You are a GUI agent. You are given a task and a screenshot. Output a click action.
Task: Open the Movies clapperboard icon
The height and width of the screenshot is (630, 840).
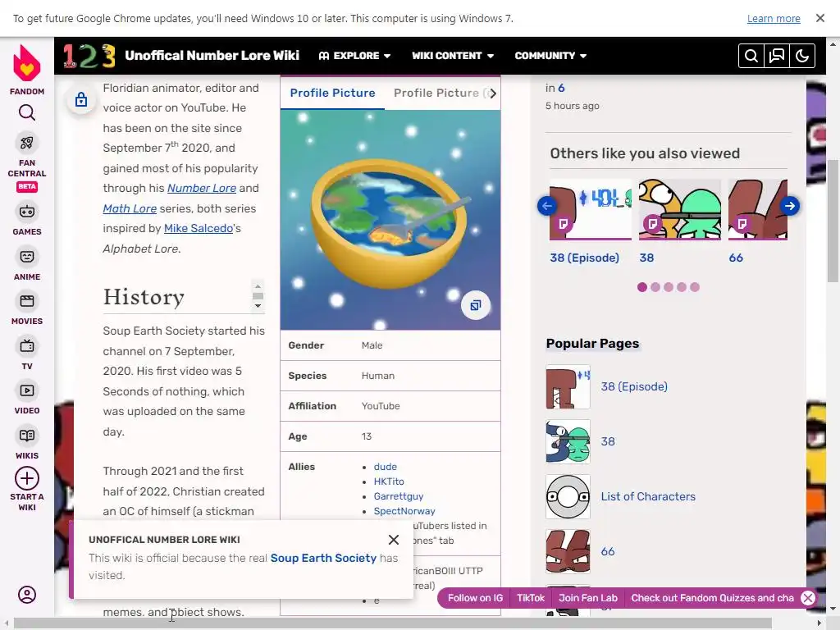pos(27,301)
